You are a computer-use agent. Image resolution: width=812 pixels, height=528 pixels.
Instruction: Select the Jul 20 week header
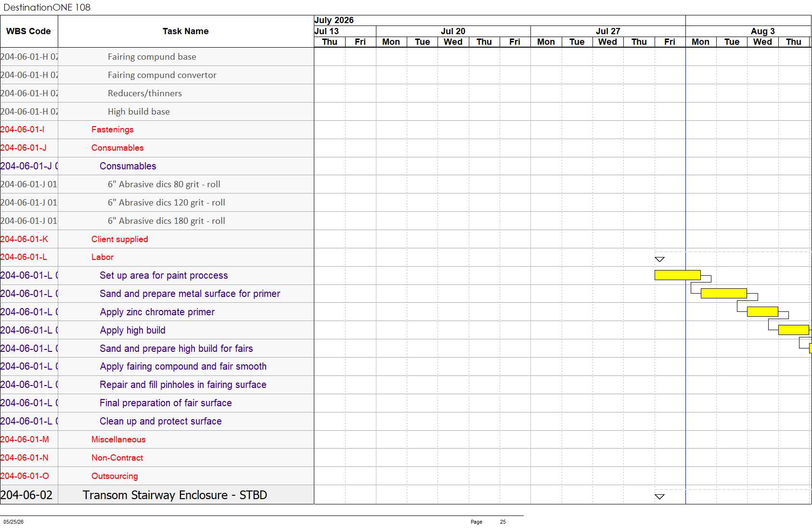point(453,31)
